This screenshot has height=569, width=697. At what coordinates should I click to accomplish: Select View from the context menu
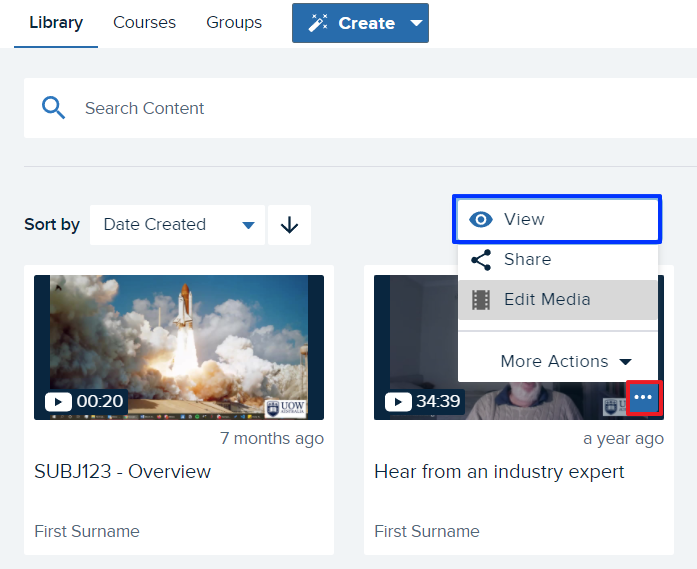pos(557,219)
